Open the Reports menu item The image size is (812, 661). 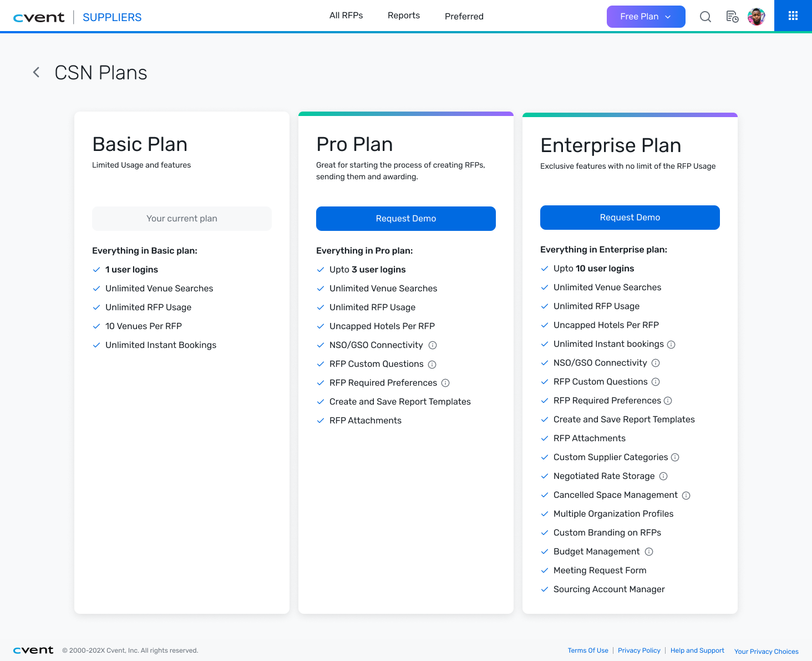pos(404,16)
